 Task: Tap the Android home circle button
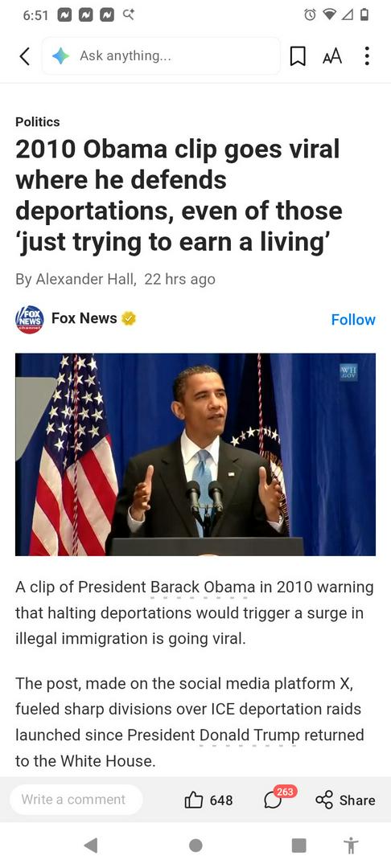pyautogui.click(x=195, y=845)
